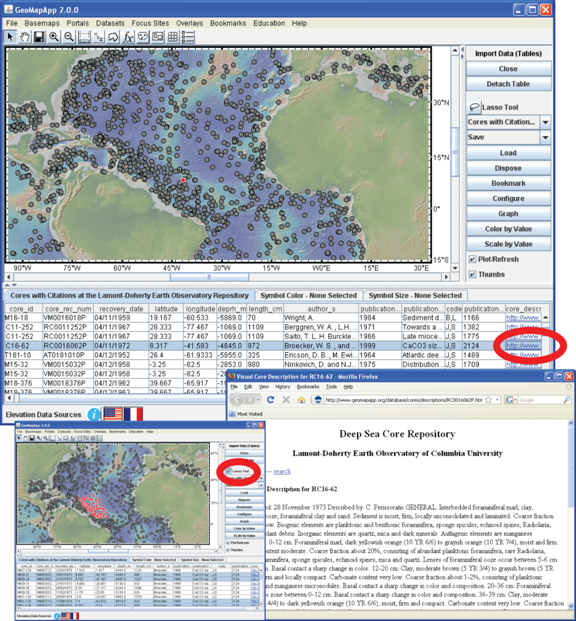
Task: Click the map horizontal scrollbar thumb
Action: 209,277
